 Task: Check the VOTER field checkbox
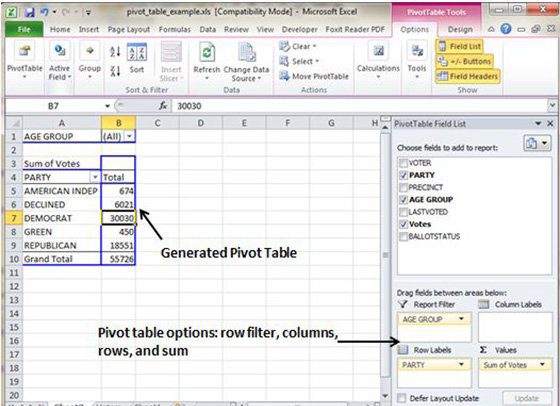click(x=403, y=163)
